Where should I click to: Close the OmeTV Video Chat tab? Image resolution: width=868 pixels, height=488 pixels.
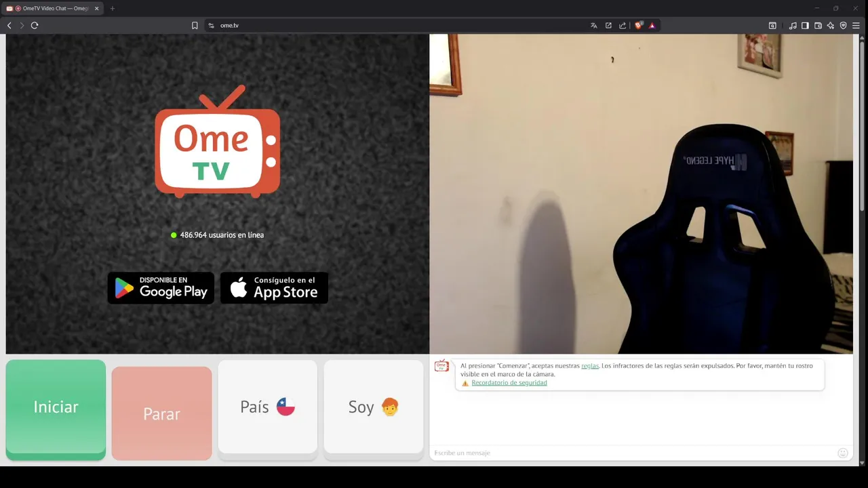click(x=96, y=8)
